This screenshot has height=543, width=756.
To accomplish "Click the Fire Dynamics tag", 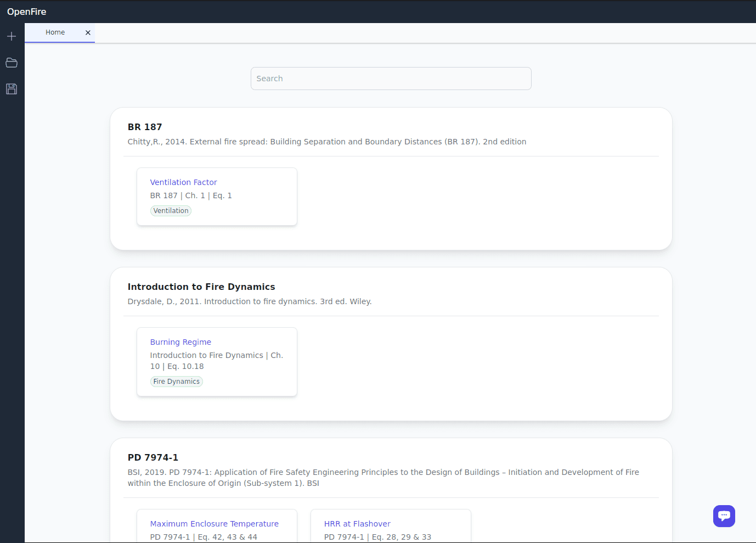I will pyautogui.click(x=176, y=382).
